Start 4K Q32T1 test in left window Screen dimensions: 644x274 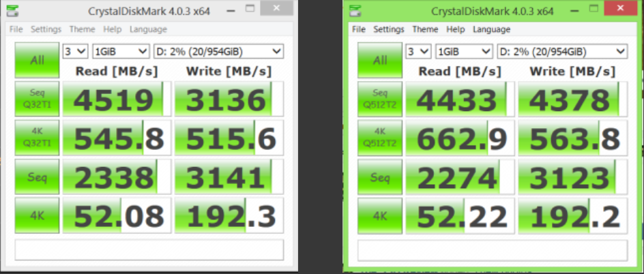click(37, 138)
